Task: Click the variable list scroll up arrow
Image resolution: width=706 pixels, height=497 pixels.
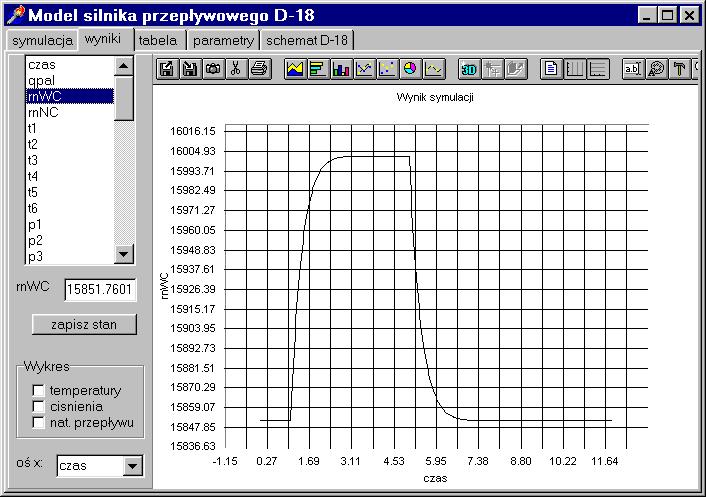Action: pyautogui.click(x=123, y=66)
